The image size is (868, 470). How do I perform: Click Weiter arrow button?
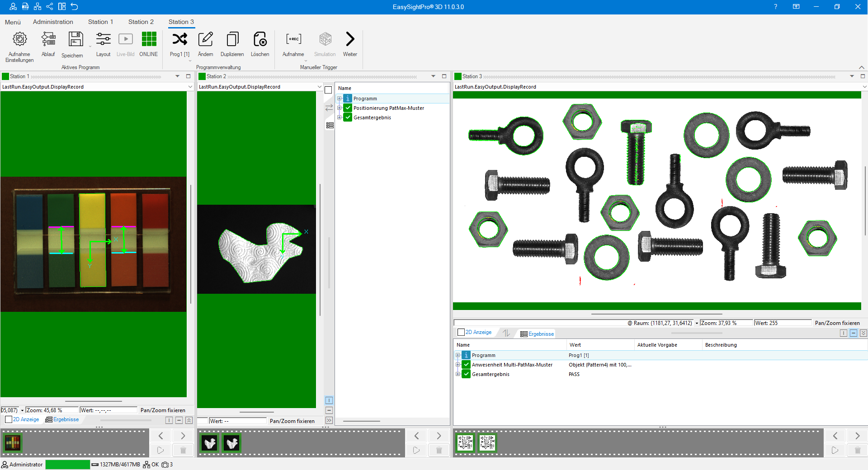[x=350, y=40]
